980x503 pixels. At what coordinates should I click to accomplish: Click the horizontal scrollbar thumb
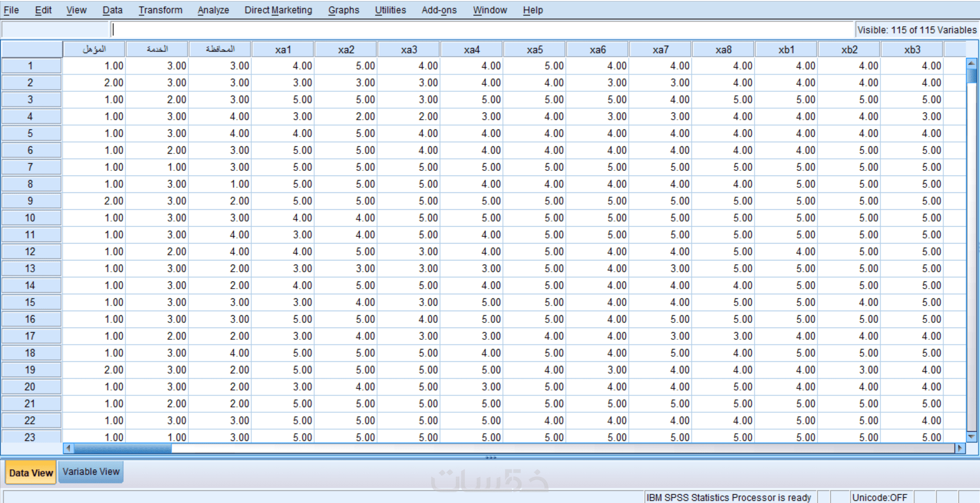pyautogui.click(x=123, y=448)
